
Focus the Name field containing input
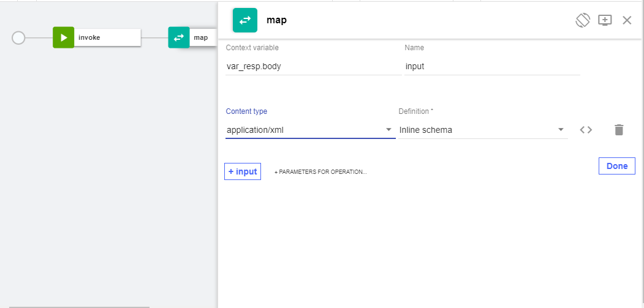pyautogui.click(x=491, y=66)
